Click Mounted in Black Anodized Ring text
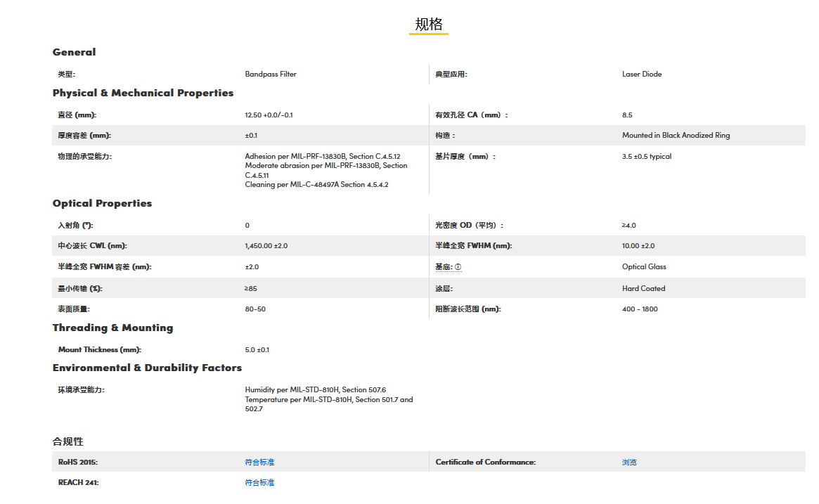The width and height of the screenshot is (819, 504). click(x=676, y=136)
